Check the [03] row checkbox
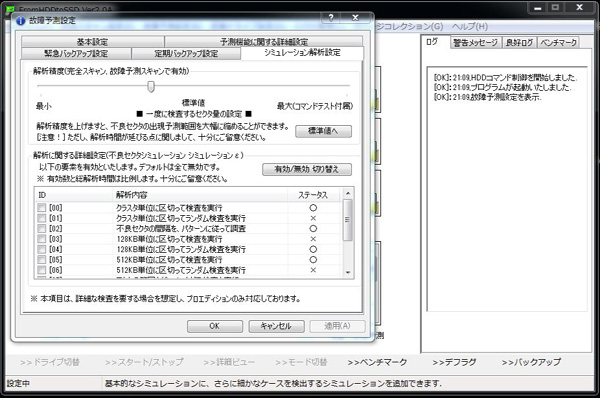This screenshot has width=600, height=398. 42,239
